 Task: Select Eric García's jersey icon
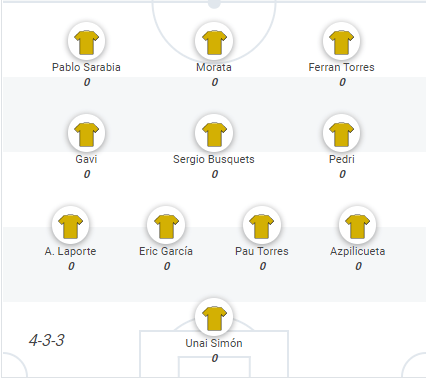(x=166, y=225)
